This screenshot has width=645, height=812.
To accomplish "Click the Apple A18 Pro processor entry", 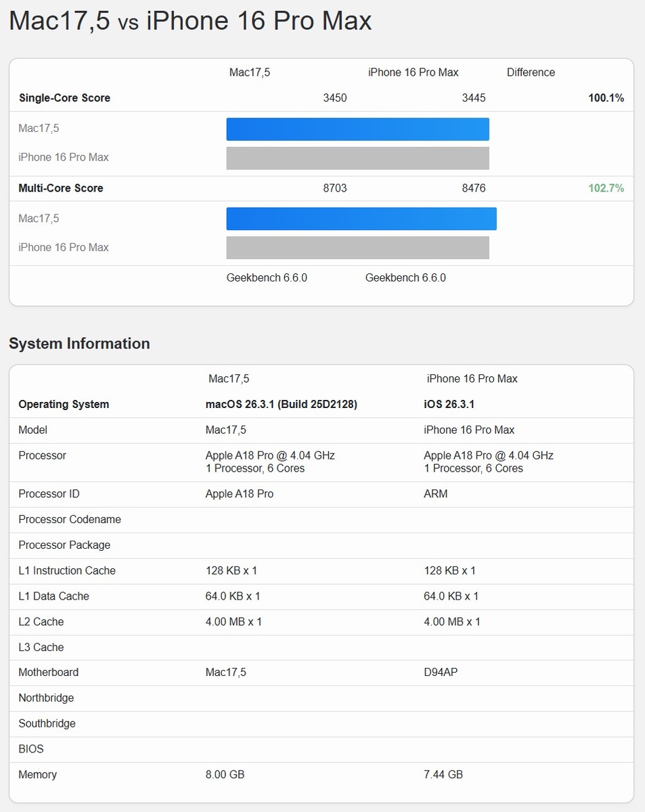I will tap(269, 455).
